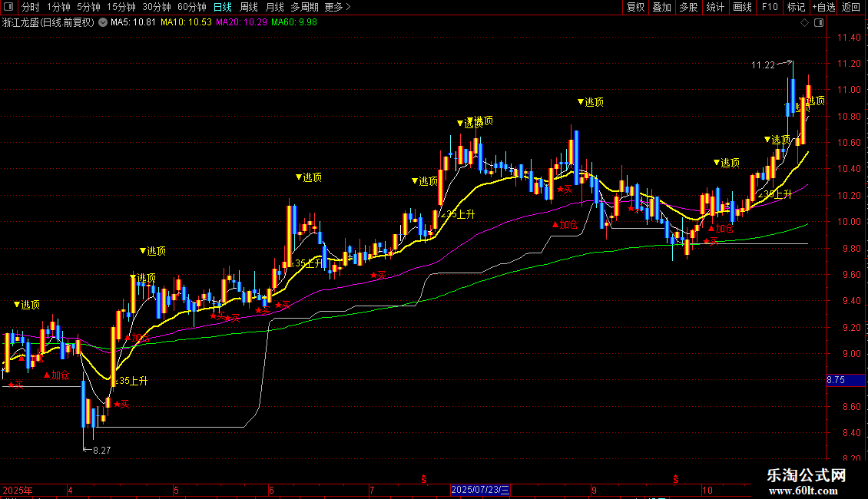Open F10 company info

(770, 7)
